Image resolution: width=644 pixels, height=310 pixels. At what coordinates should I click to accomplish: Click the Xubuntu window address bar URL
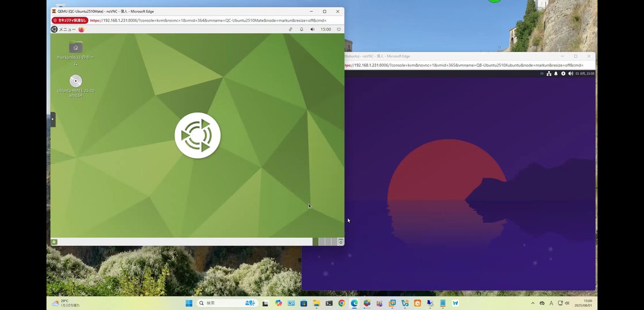pos(464,65)
